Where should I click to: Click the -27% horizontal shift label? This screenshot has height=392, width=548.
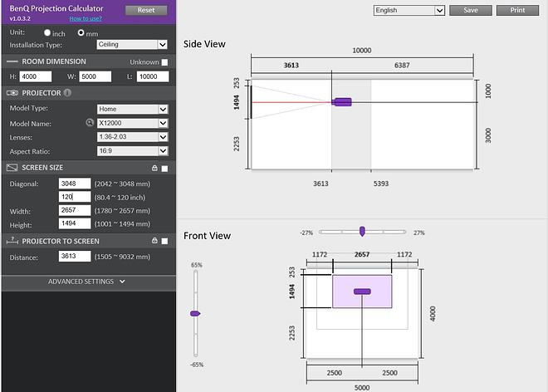pyautogui.click(x=306, y=233)
